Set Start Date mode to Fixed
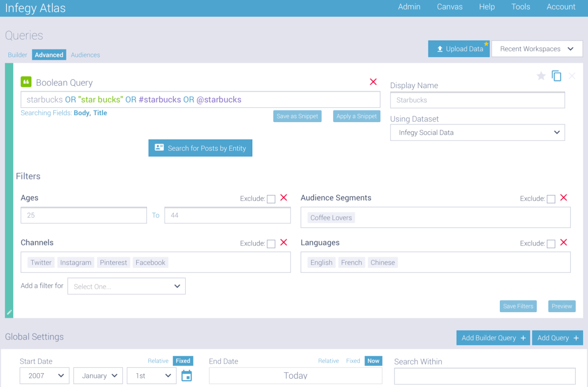588x387 pixels. tap(183, 361)
